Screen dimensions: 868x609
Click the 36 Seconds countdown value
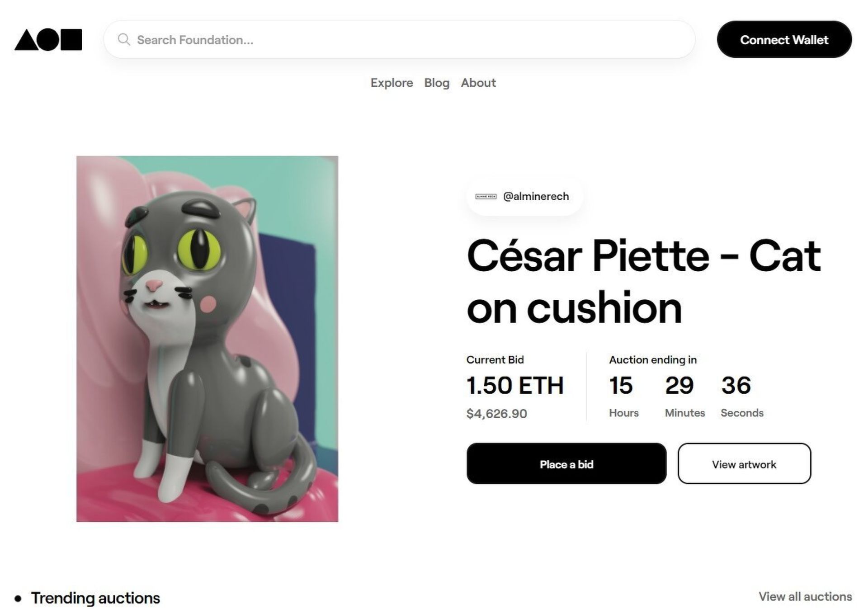[x=736, y=386]
